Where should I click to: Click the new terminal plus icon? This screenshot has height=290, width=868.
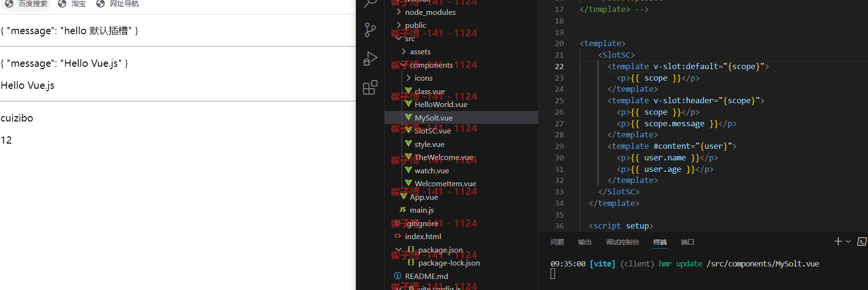pyautogui.click(x=838, y=242)
